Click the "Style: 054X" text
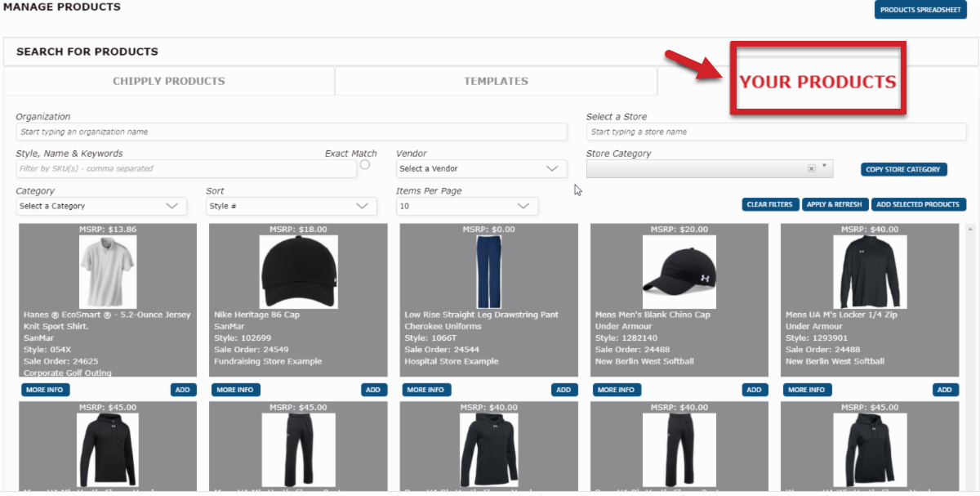980x496 pixels. click(x=46, y=350)
